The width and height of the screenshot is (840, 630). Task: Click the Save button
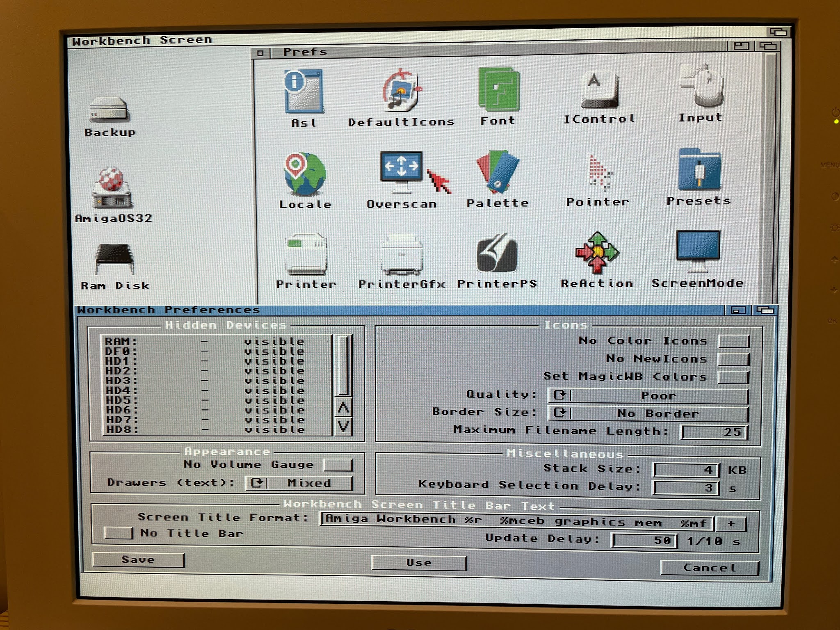pyautogui.click(x=138, y=560)
